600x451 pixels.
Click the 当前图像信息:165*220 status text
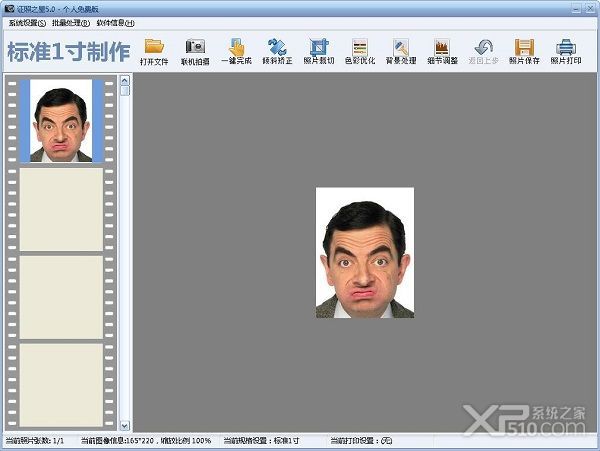[x=146, y=441]
